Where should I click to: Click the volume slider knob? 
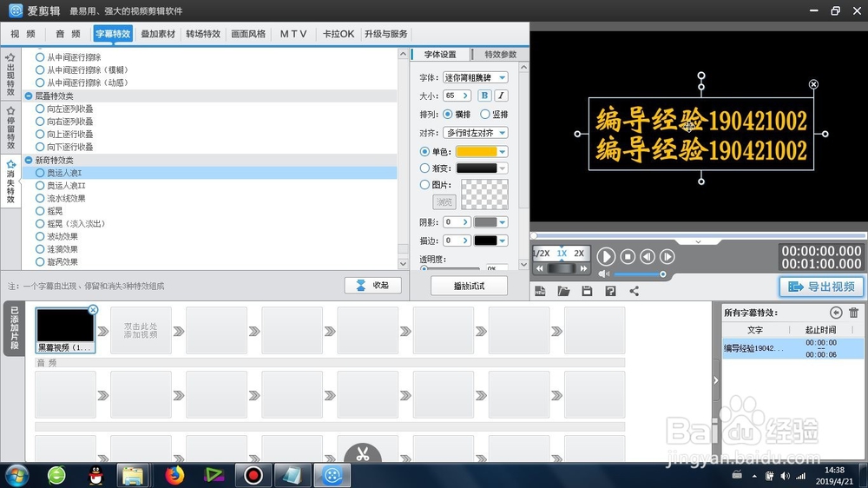pos(662,274)
